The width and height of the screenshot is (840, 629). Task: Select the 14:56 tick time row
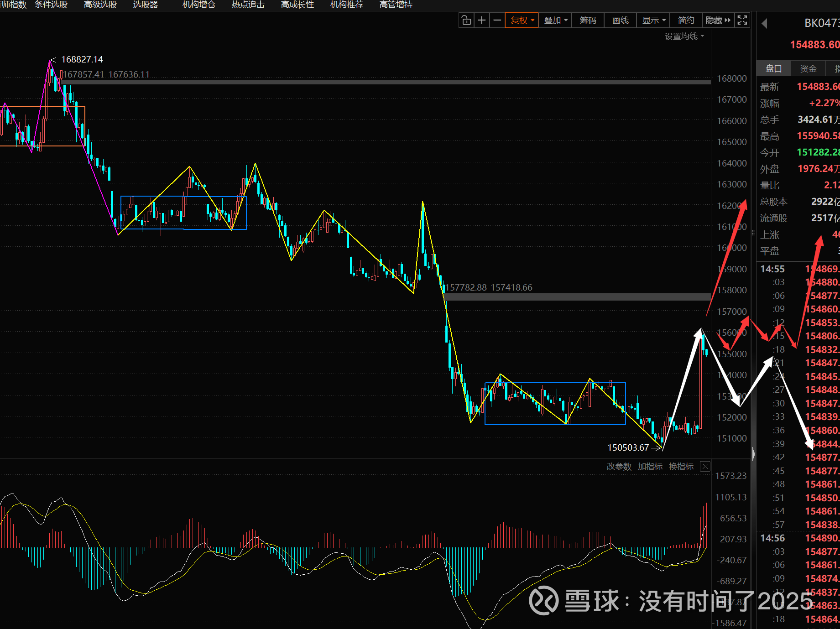(772, 538)
